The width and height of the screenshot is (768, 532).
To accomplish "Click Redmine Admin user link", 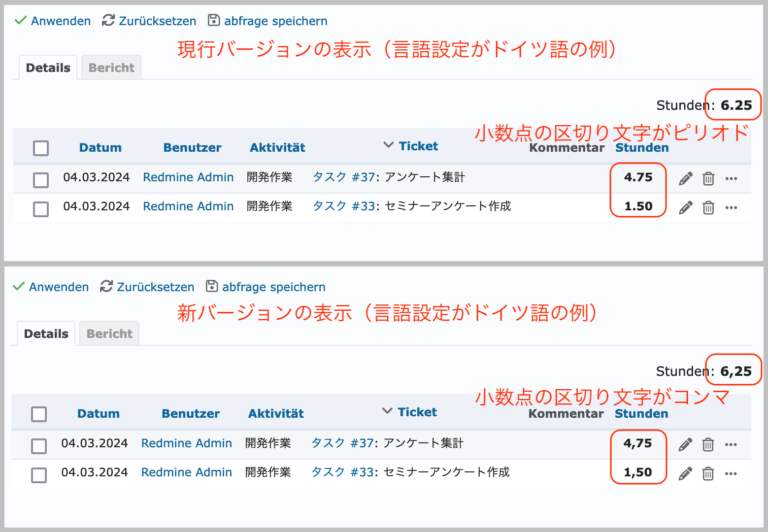I will click(x=188, y=177).
